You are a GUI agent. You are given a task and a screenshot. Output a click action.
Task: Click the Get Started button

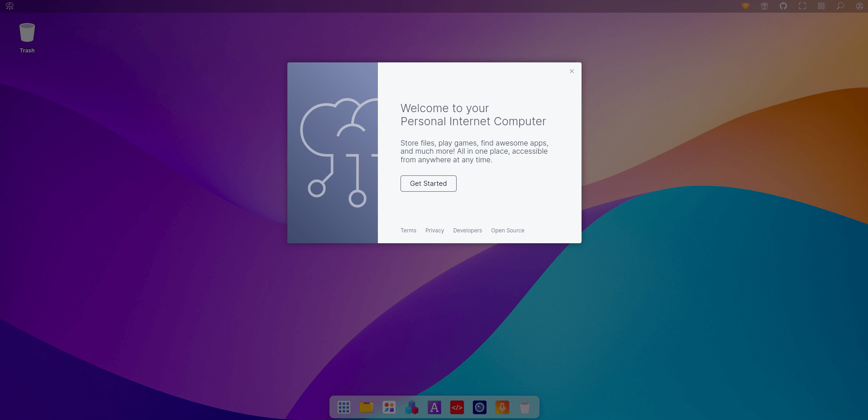click(428, 184)
